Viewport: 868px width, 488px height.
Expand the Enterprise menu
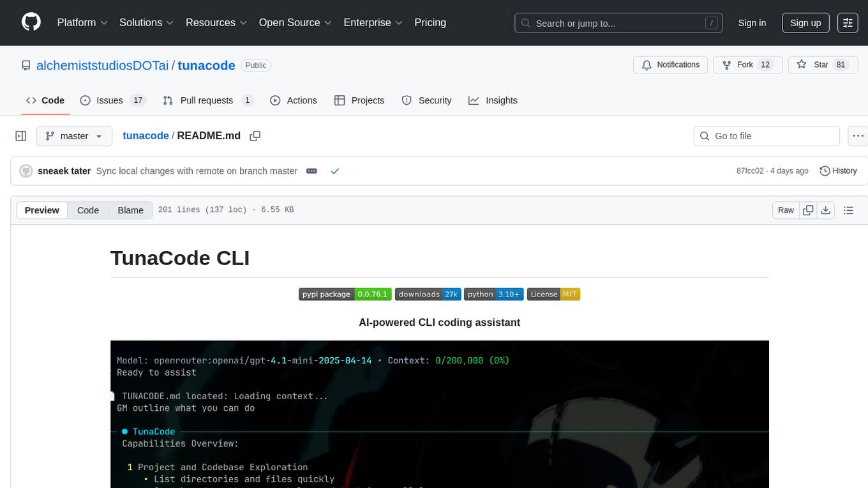tap(373, 22)
